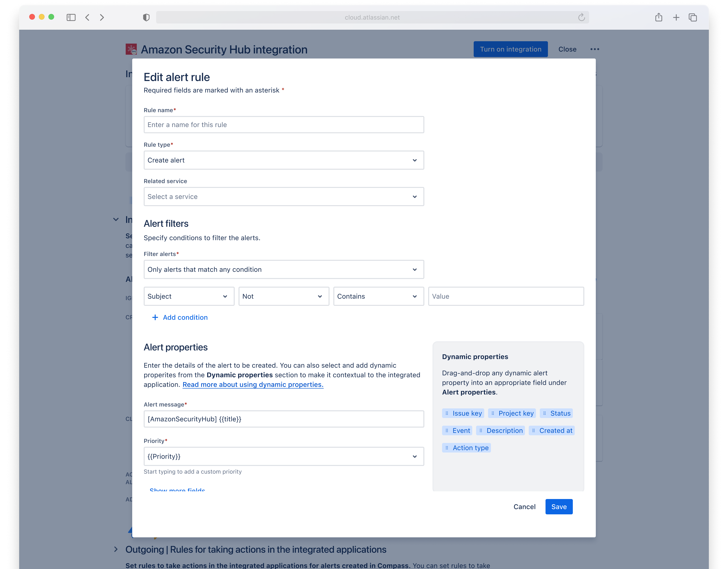This screenshot has width=728, height=569.
Task: Focus the Alert message field
Action: click(284, 419)
